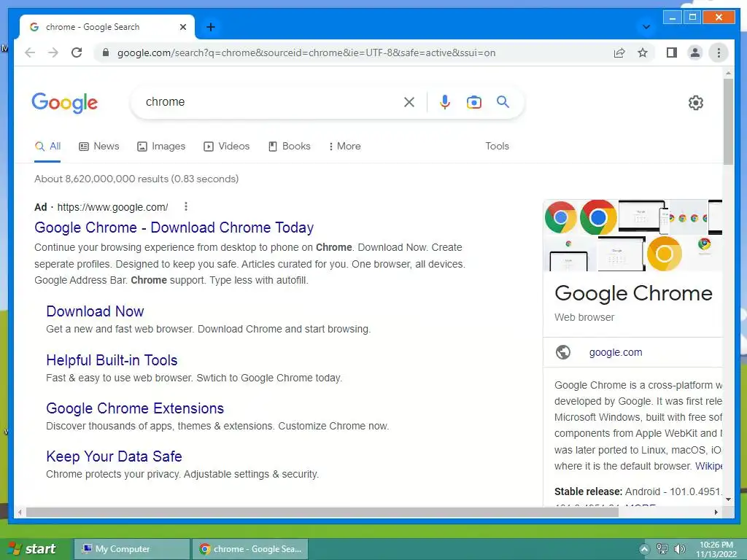Viewport: 747px width, 560px height.
Task: Click the Google Chrome knowledge panel title
Action: [633, 293]
